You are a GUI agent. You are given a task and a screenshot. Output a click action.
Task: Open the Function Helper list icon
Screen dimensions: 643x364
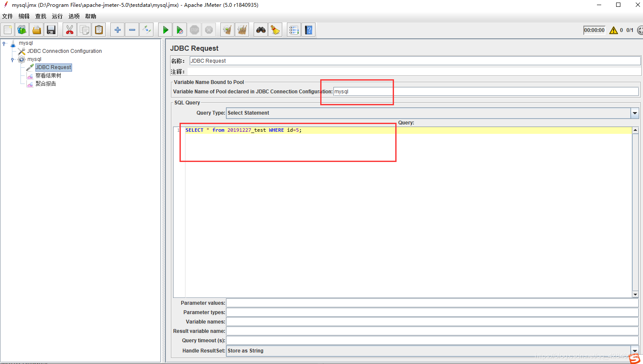(x=294, y=30)
